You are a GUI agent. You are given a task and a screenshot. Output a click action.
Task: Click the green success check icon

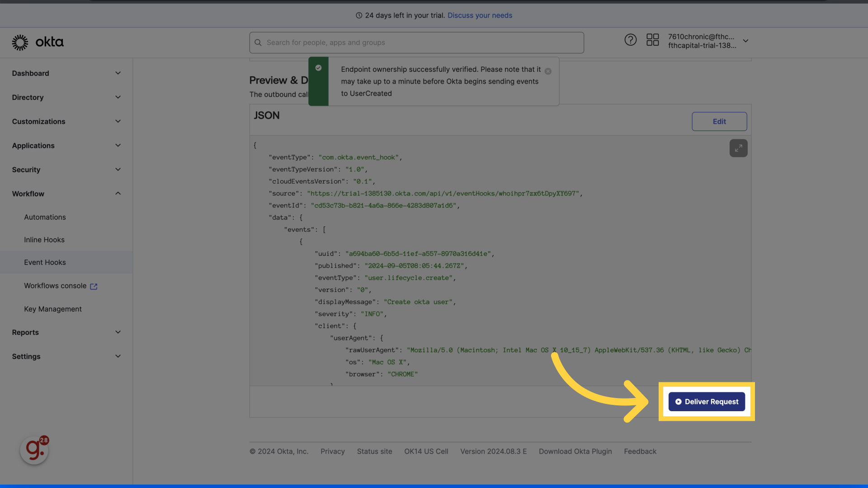pos(318,68)
